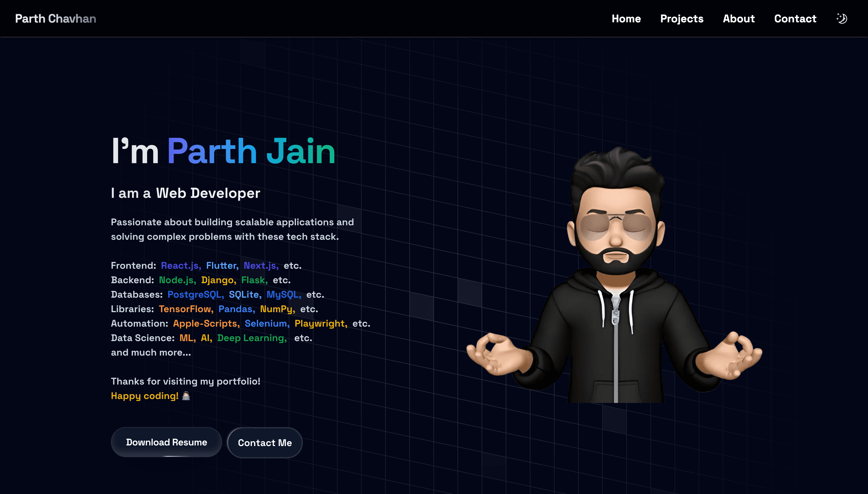Click the Selenium automation label
Screen dimensions: 868x494
click(266, 323)
